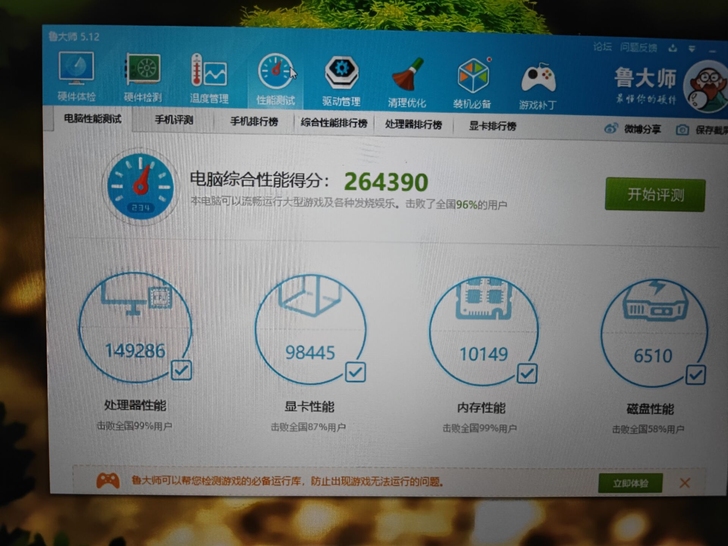Open the 硬件检测 hardware detection section
Screen dimensions: 728x546
coord(143,77)
